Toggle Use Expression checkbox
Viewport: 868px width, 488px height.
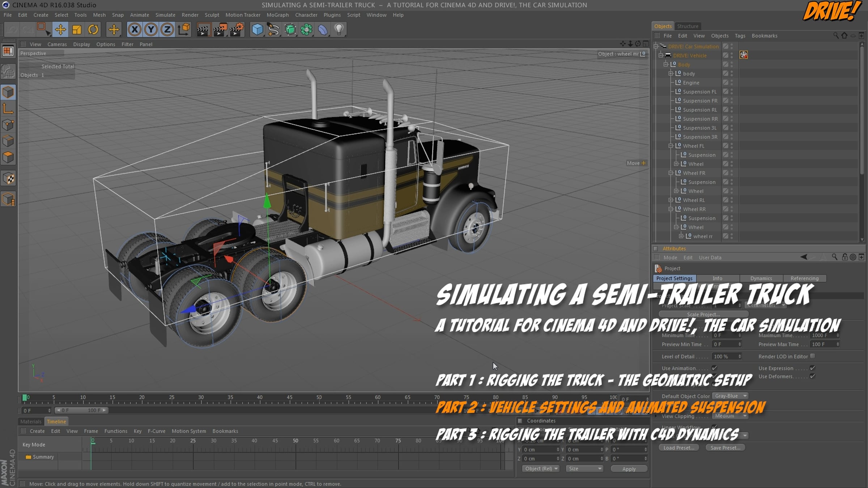pyautogui.click(x=813, y=368)
